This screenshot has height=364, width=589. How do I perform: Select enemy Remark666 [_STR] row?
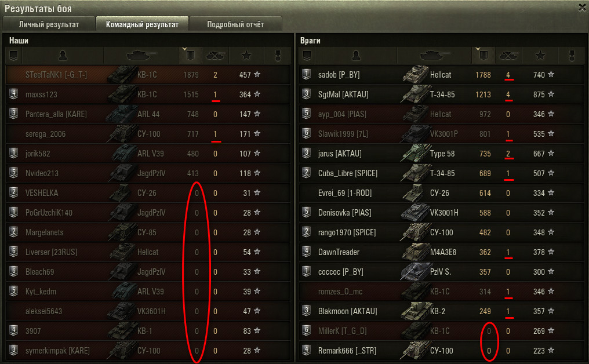442,351
